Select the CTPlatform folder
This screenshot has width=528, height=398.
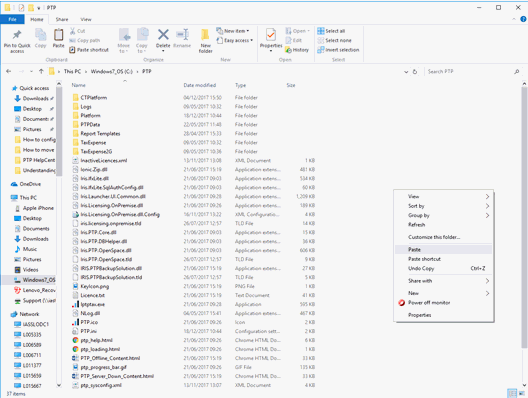click(x=94, y=98)
